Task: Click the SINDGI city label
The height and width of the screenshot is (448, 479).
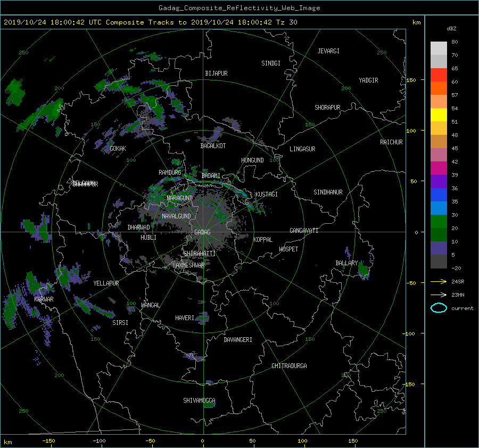Action: (271, 63)
